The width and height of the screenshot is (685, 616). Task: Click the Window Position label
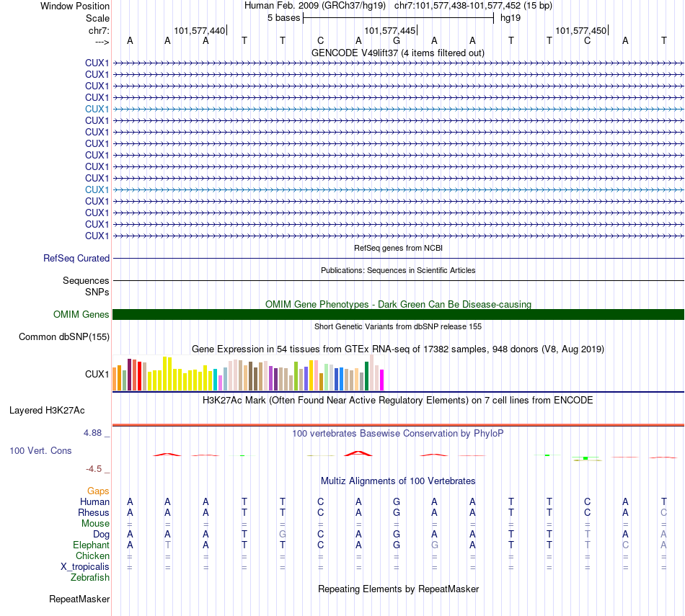75,6
